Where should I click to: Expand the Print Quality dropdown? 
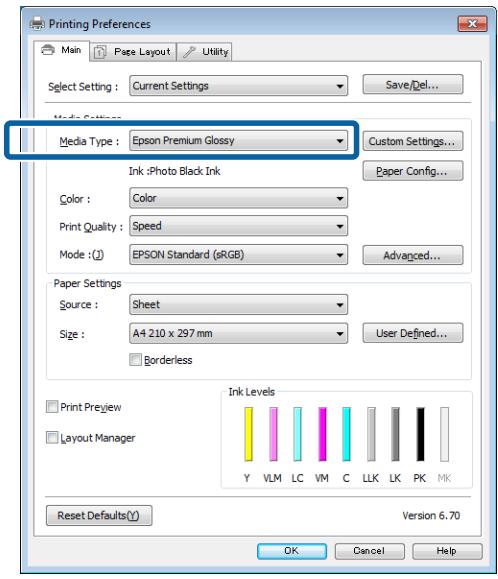click(x=238, y=226)
